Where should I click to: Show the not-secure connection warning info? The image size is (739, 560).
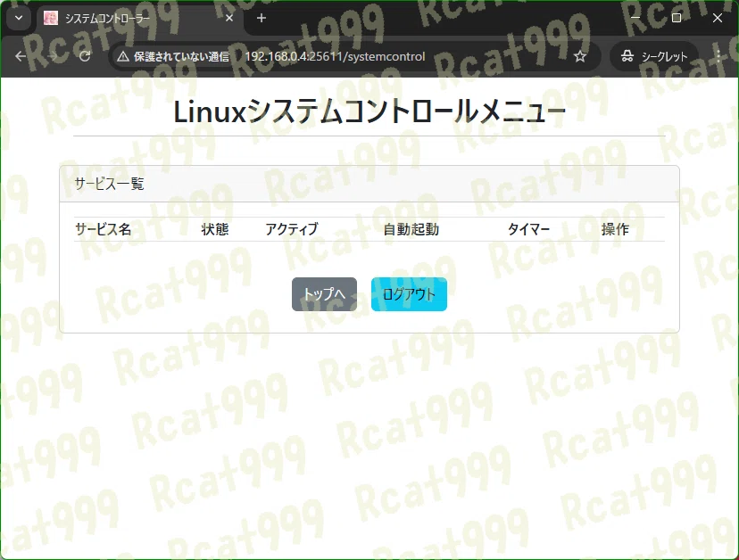pos(173,56)
